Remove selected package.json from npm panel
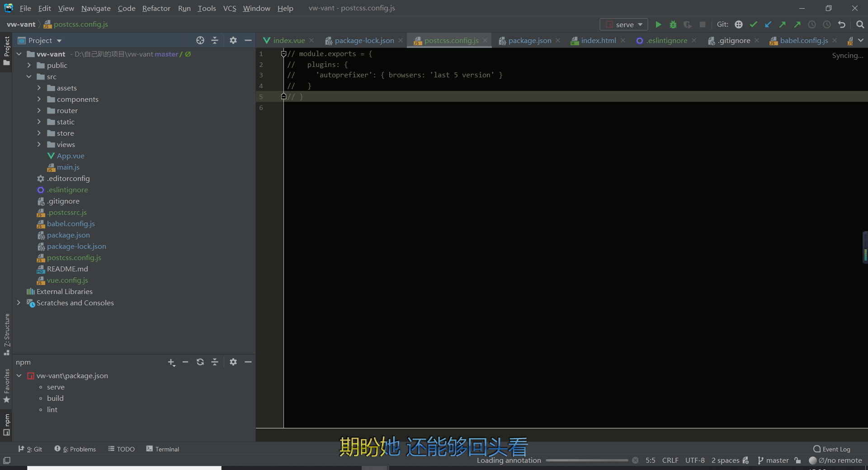Image resolution: width=868 pixels, height=470 pixels. pos(185,362)
